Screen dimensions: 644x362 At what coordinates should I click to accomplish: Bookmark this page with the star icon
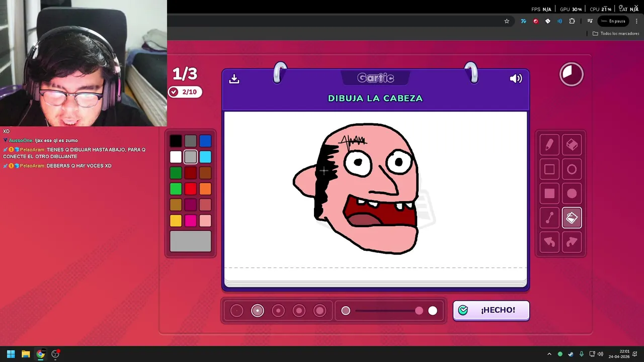tap(507, 21)
